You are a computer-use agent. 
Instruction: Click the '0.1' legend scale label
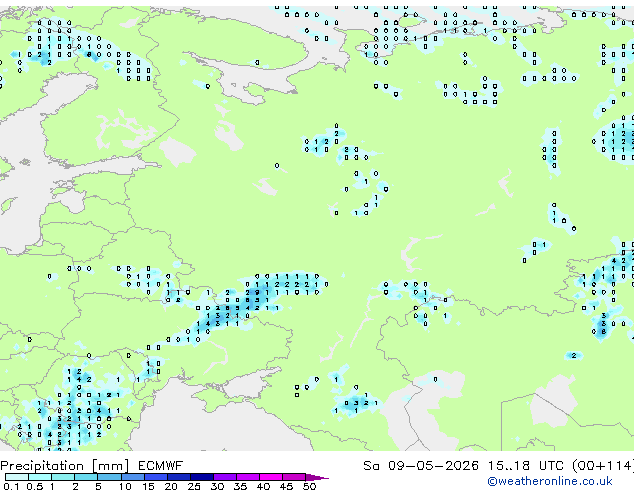pyautogui.click(x=11, y=486)
